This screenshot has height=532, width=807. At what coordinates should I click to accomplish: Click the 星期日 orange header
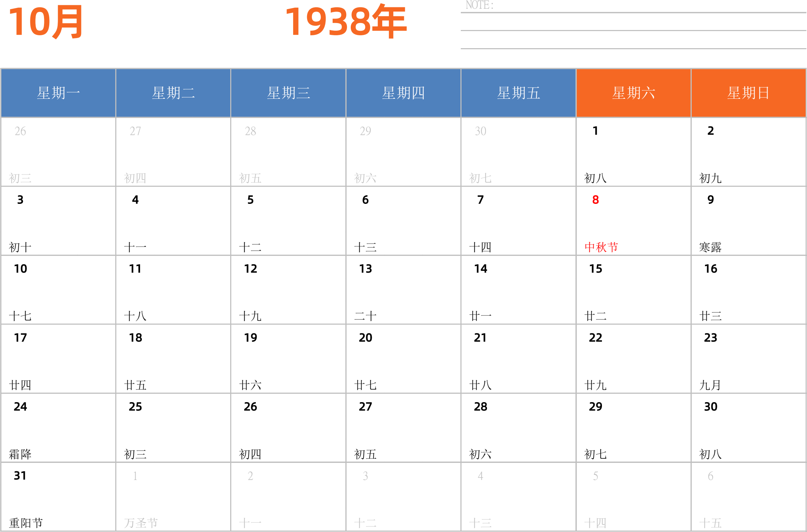click(748, 93)
